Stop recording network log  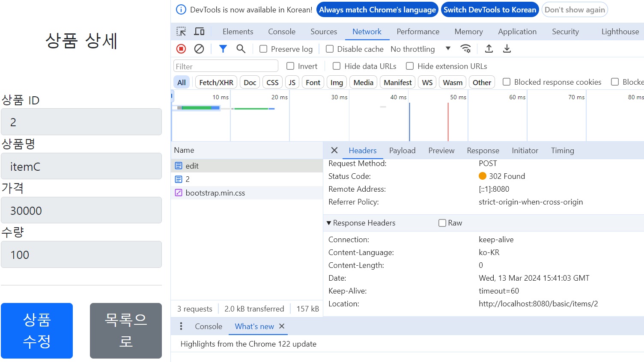[181, 49]
